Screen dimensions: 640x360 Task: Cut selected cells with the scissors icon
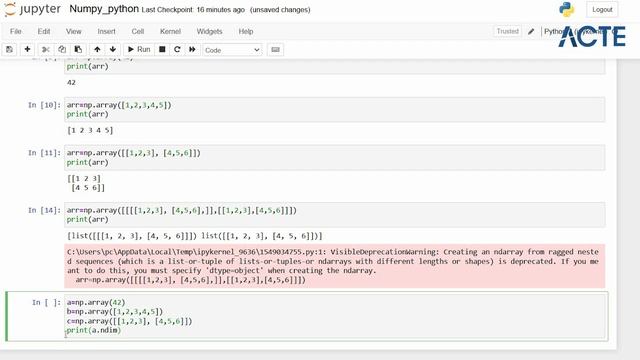46,49
